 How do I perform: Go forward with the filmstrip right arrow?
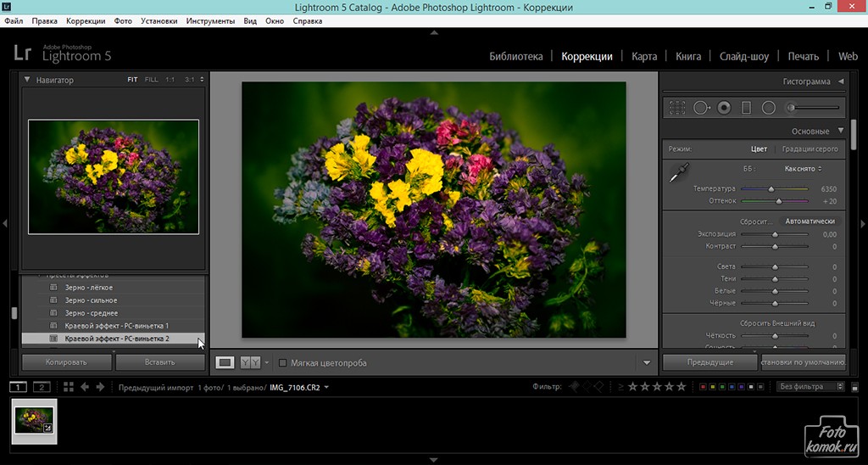(x=100, y=387)
